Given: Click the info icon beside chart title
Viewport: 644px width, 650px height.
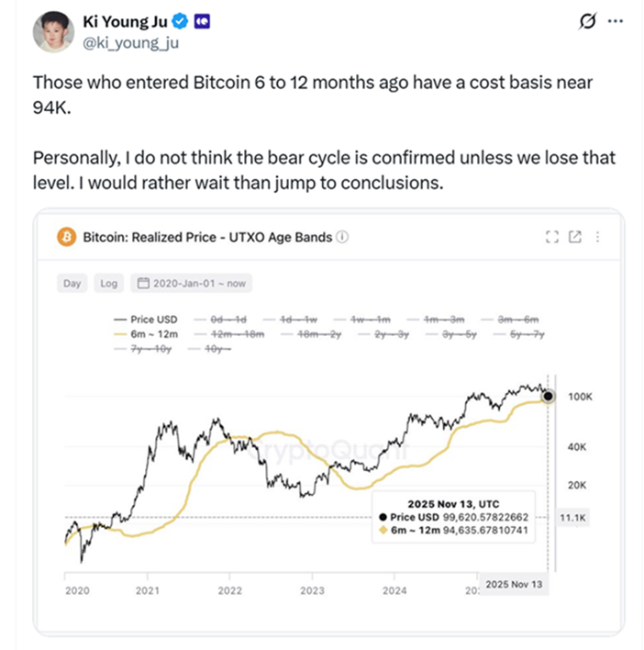Looking at the screenshot, I should click(342, 237).
